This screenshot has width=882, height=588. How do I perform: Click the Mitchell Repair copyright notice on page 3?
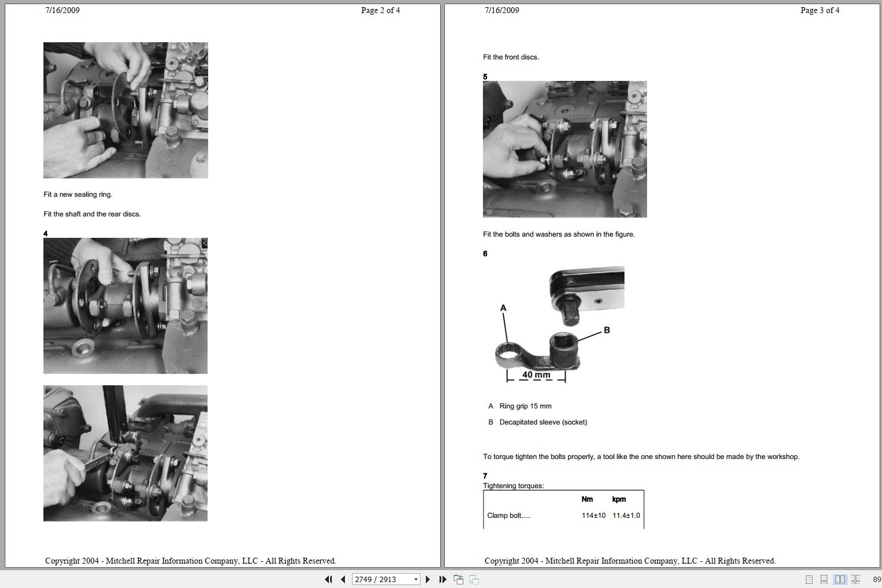[631, 561]
